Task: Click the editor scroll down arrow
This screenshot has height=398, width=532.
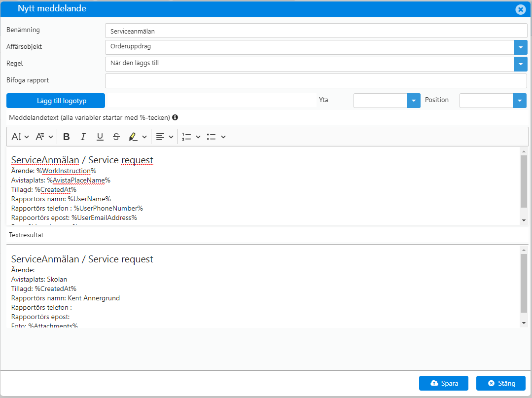Action: pos(524,220)
